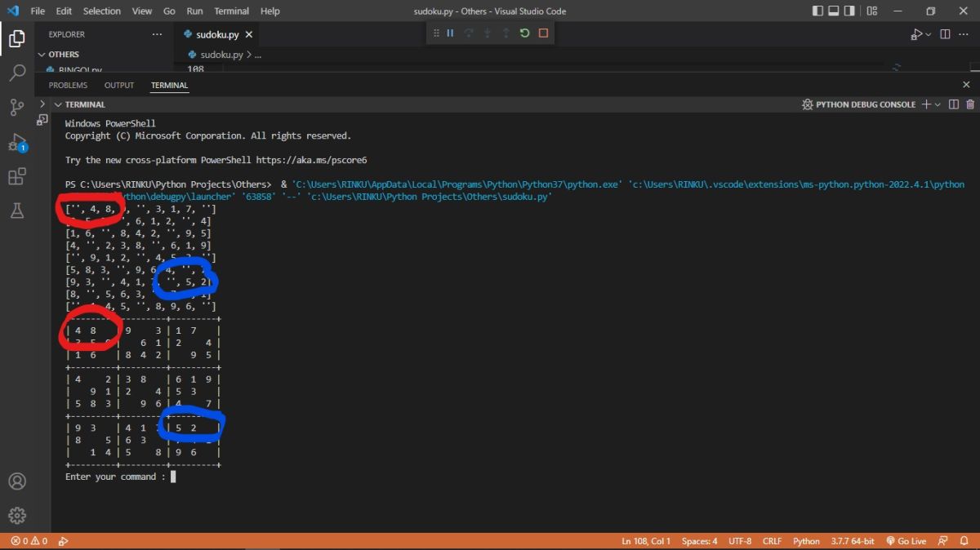Add a new terminal with plus

926,104
